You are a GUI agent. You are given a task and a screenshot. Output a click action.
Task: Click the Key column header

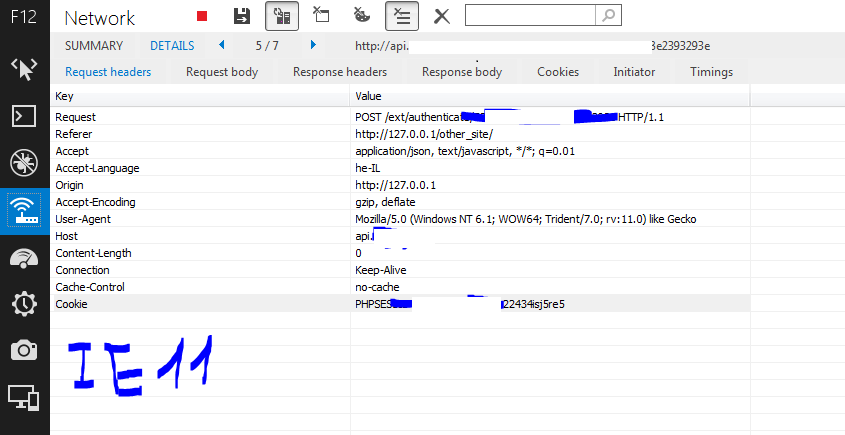[200, 96]
